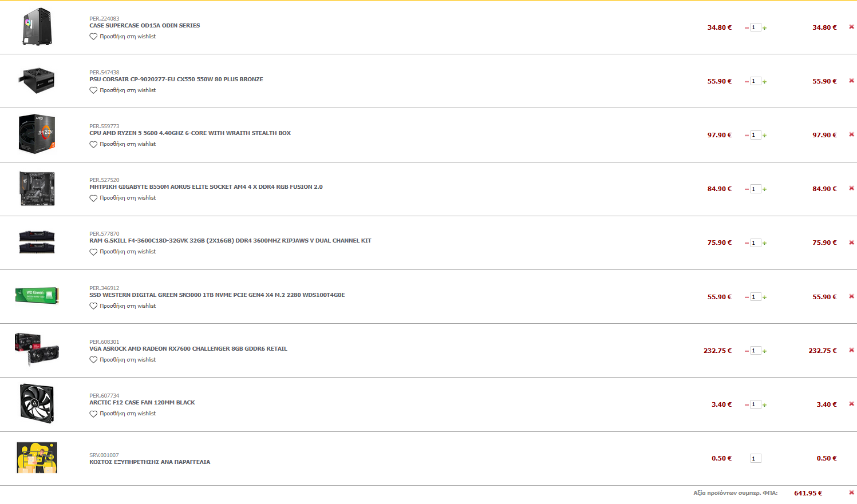The image size is (857, 504).
Task: Open GIGABYTE B550M AORUS ELITE product page
Action: click(206, 187)
